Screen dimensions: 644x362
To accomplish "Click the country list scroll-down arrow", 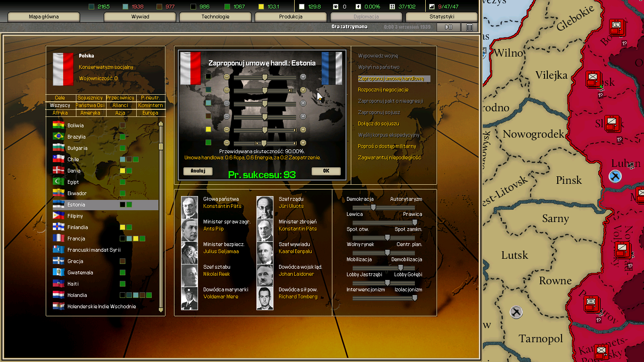I will (x=161, y=310).
